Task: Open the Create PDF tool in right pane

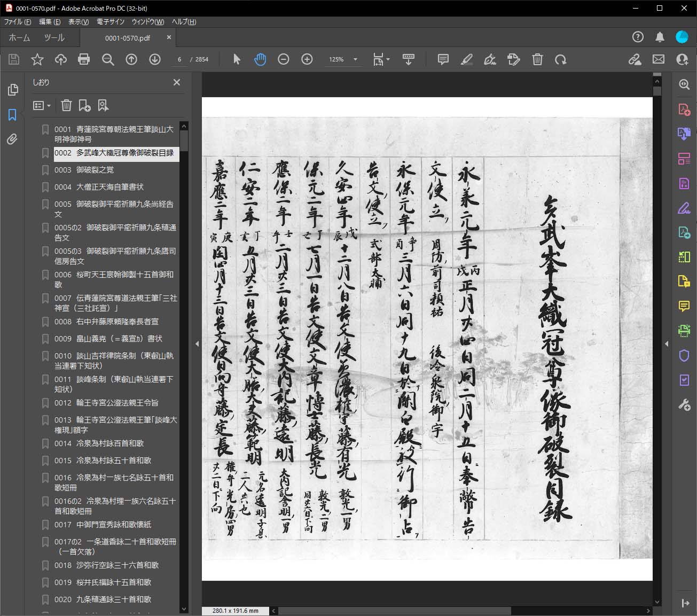Action: (x=684, y=110)
